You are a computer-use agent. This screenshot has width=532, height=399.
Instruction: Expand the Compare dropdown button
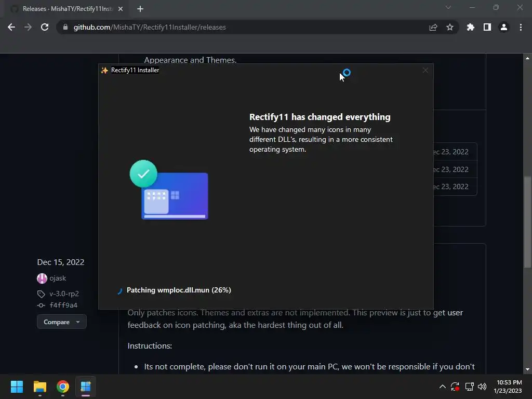(62, 322)
